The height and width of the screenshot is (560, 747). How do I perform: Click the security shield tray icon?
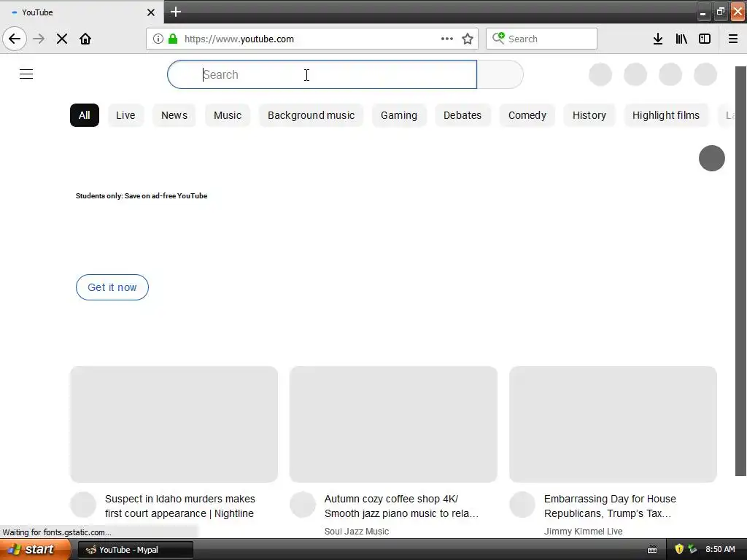coord(679,550)
